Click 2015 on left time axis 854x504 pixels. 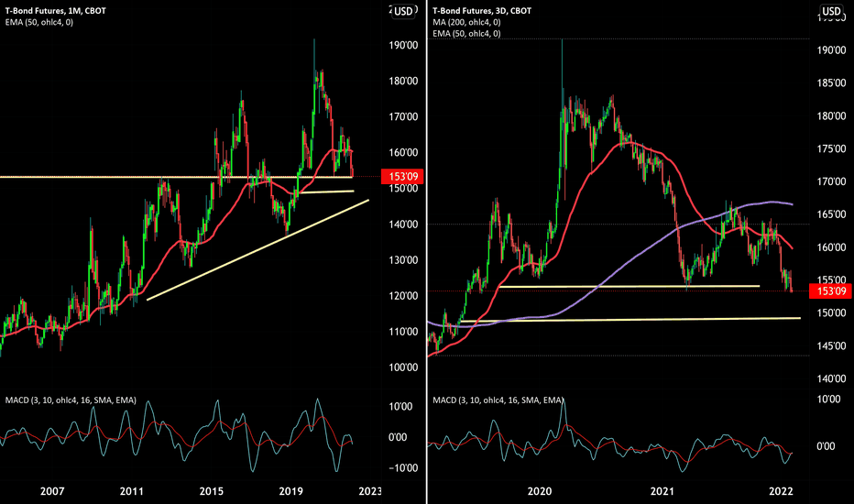click(212, 491)
